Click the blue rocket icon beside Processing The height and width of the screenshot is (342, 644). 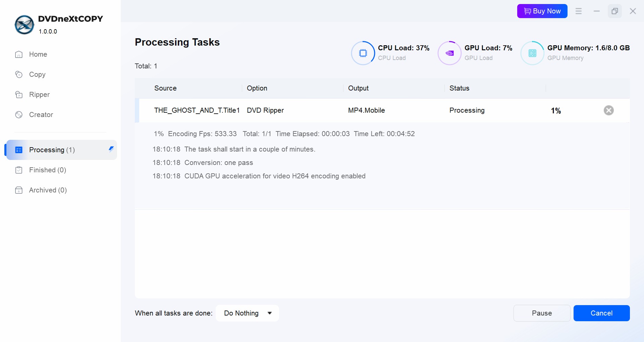(111, 149)
